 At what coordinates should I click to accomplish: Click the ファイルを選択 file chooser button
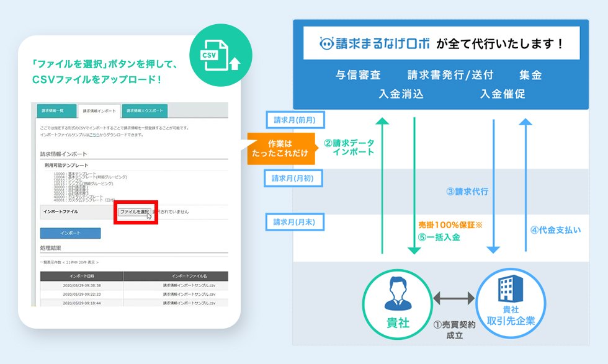(135, 212)
